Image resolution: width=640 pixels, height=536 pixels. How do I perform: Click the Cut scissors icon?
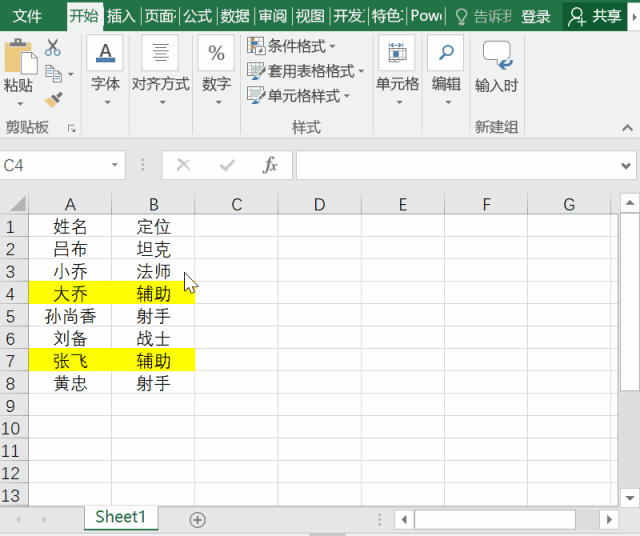[53, 47]
